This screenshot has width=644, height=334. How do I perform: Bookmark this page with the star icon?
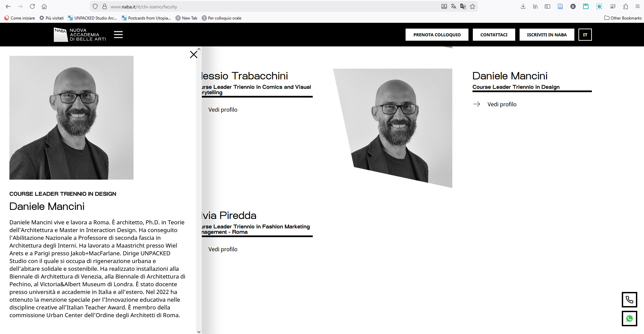472,6
